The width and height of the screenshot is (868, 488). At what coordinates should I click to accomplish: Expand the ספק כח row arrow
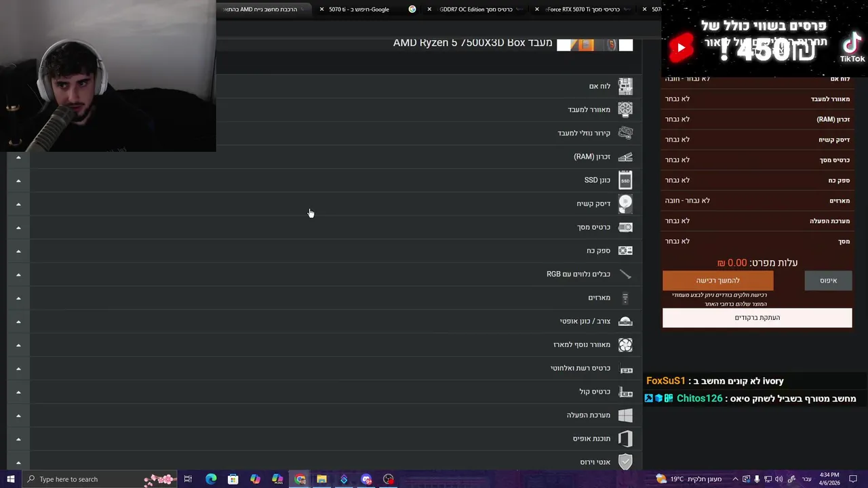18,251
